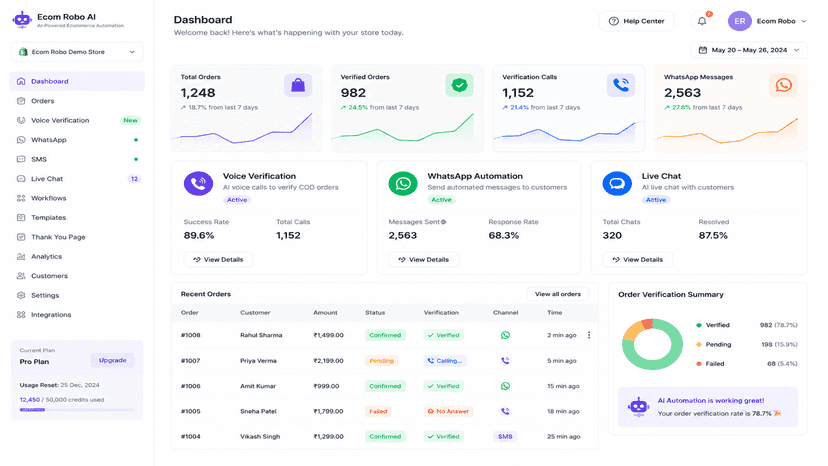Click the Calling... status for order #1007

click(445, 360)
